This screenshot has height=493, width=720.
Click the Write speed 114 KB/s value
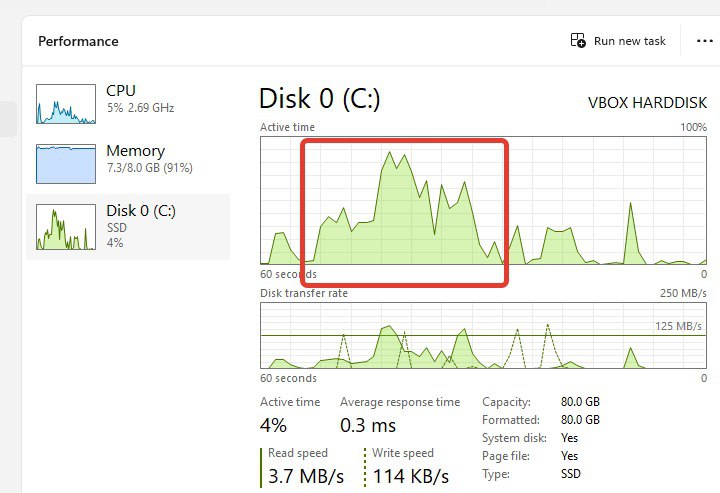(411, 476)
